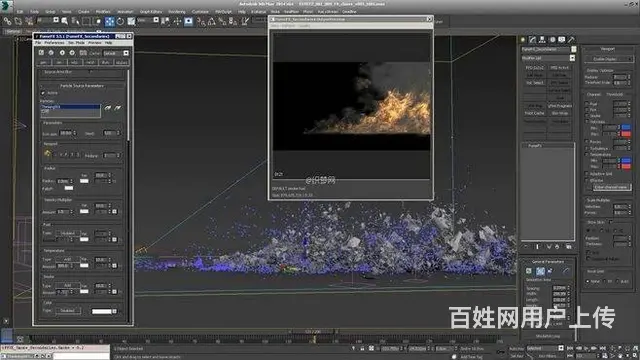This screenshot has width=640, height=360.
Task: Switch to the sim tab in FumeFX
Action: 59,62
